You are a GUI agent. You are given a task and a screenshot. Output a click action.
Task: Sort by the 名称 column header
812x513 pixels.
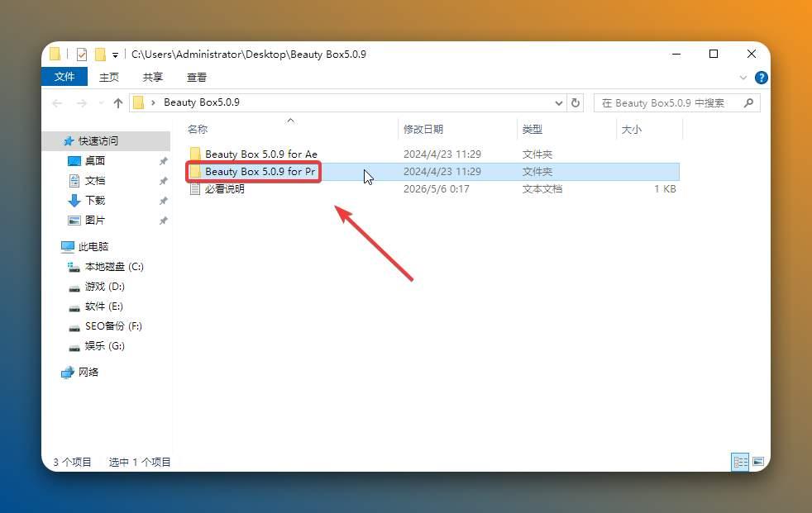(198, 130)
